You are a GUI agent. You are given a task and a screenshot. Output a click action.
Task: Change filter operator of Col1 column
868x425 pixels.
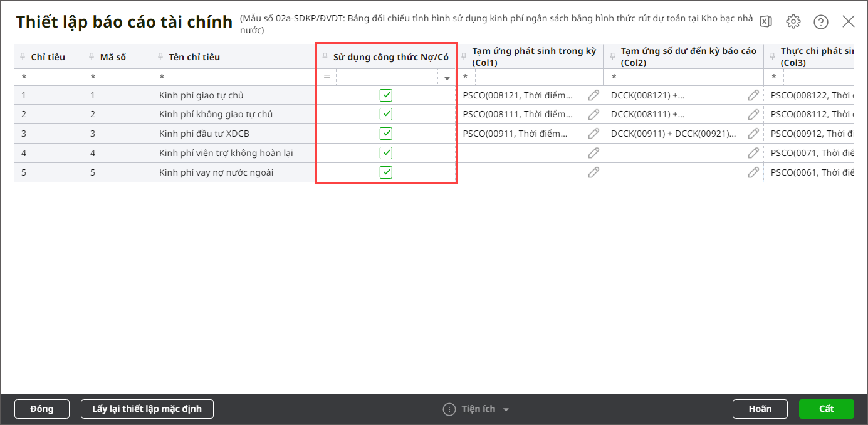tap(466, 77)
